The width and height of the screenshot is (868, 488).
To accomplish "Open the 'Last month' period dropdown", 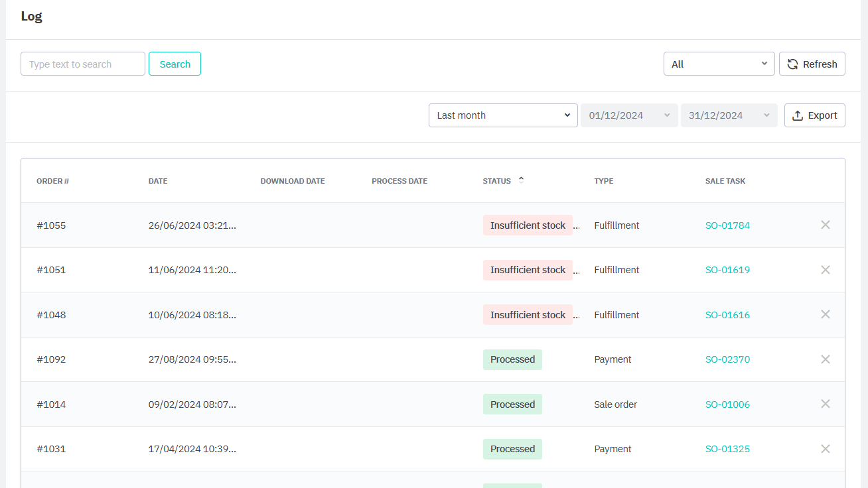I will pos(503,115).
